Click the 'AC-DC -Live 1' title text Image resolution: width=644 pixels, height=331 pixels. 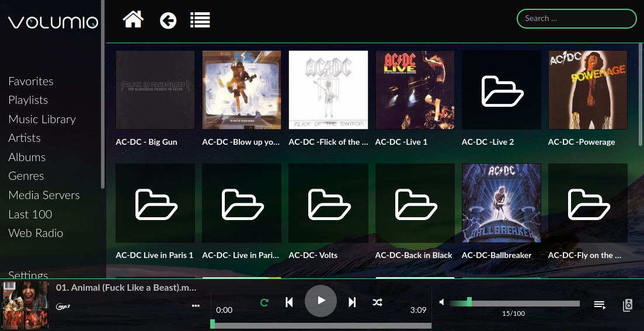(x=401, y=142)
